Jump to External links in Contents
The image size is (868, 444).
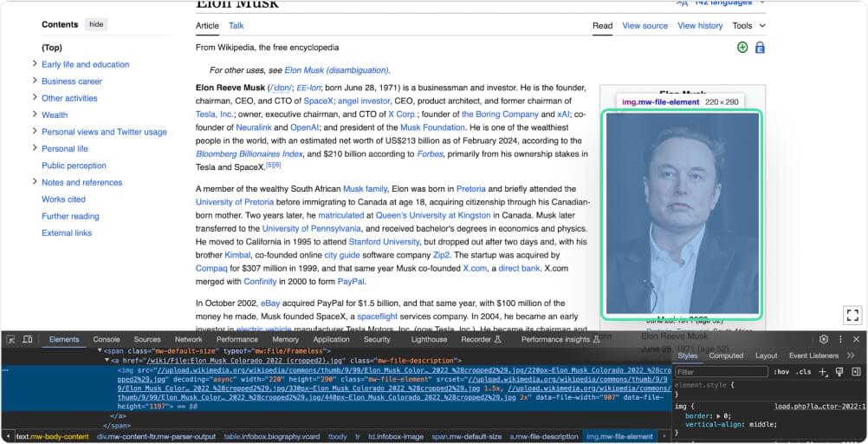[x=67, y=232]
